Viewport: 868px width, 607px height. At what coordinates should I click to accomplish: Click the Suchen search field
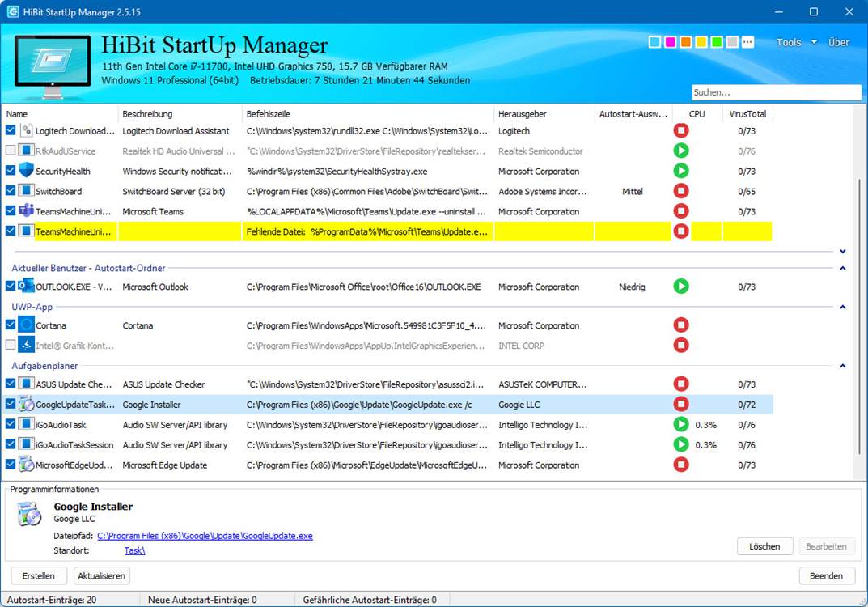pos(776,92)
